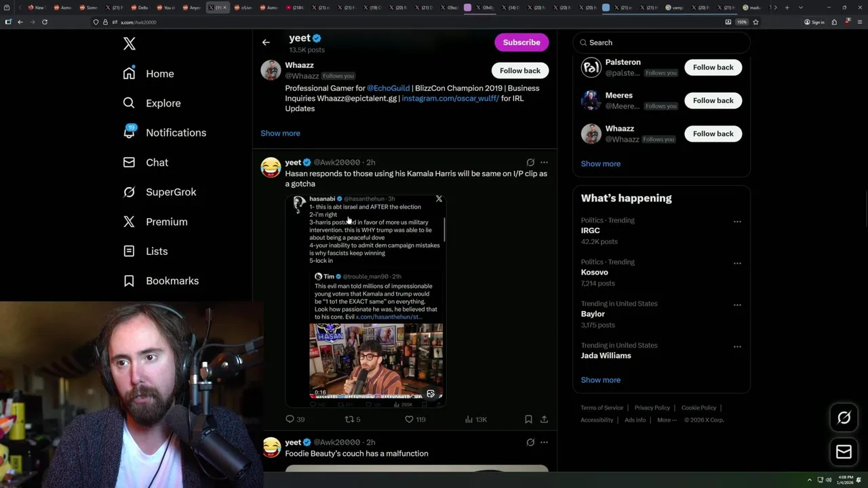Click Show more under follow suggestions
The height and width of the screenshot is (488, 868).
point(600,163)
